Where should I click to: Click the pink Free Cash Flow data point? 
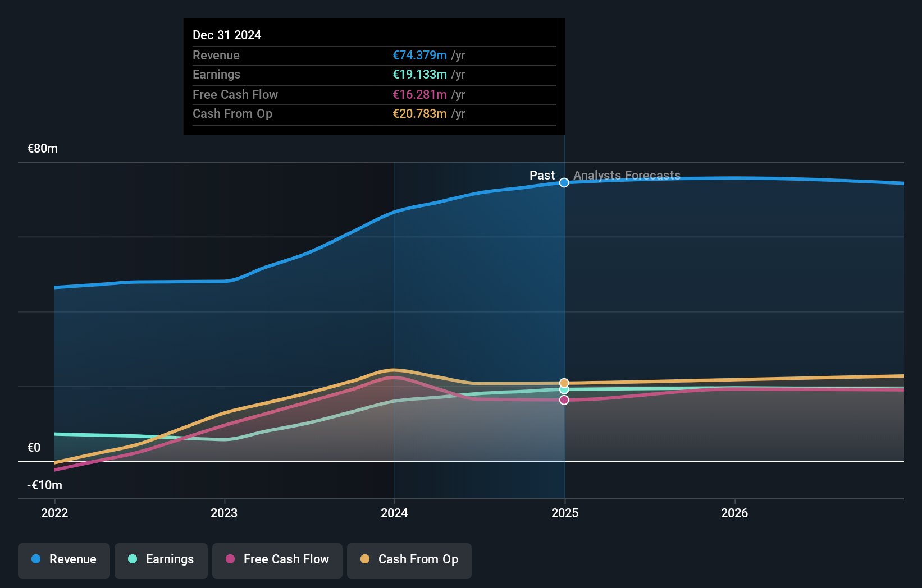pyautogui.click(x=564, y=400)
